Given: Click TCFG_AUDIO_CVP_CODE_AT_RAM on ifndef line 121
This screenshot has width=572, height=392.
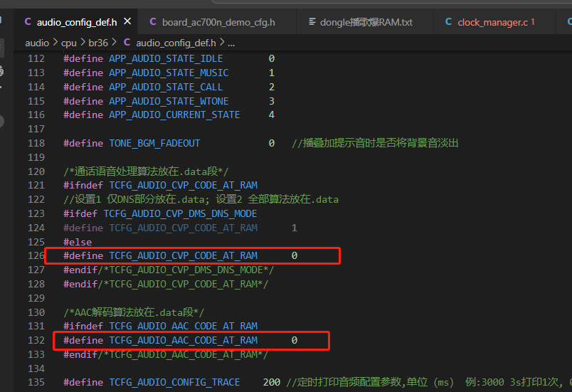Looking at the screenshot, I should tap(183, 185).
